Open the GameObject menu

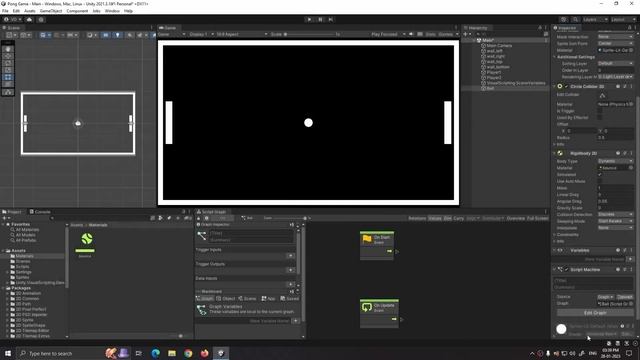pos(51,11)
